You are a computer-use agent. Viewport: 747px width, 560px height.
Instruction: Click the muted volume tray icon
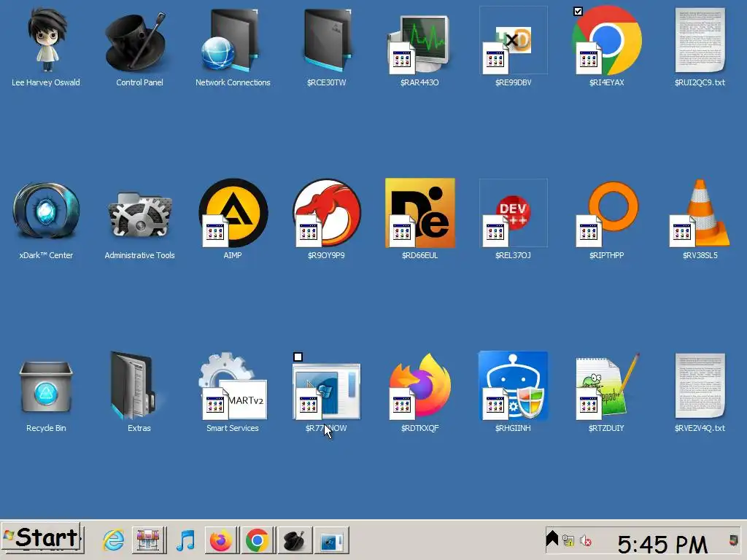[x=586, y=540]
